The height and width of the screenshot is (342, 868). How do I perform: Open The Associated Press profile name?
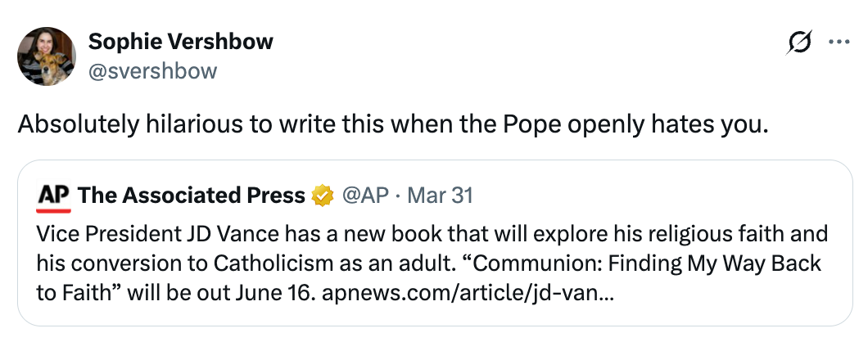(x=192, y=196)
